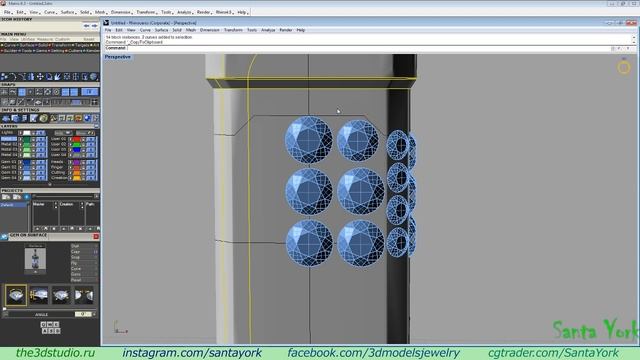Click Measure in the Main Menu sub-row

tap(45, 40)
